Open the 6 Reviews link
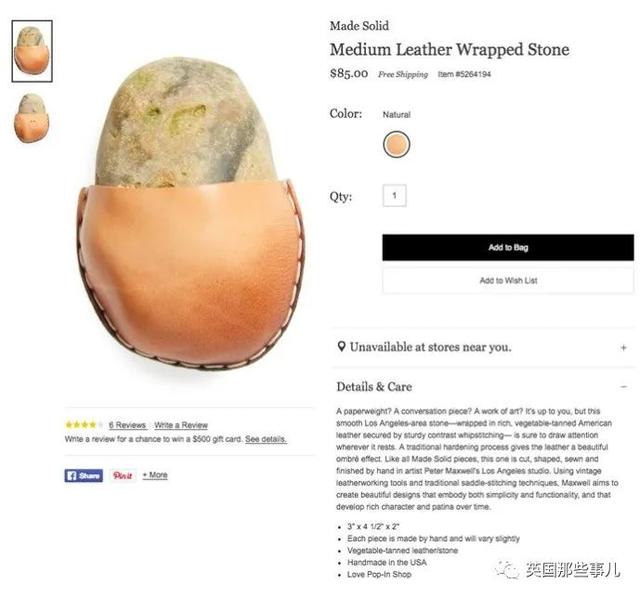Image resolution: width=640 pixels, height=597 pixels. point(127,425)
